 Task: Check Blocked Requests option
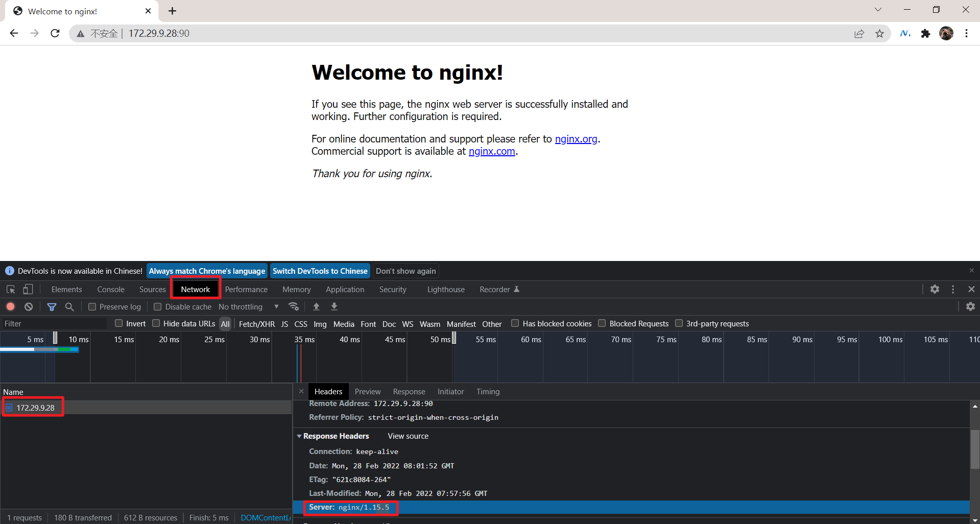point(602,323)
